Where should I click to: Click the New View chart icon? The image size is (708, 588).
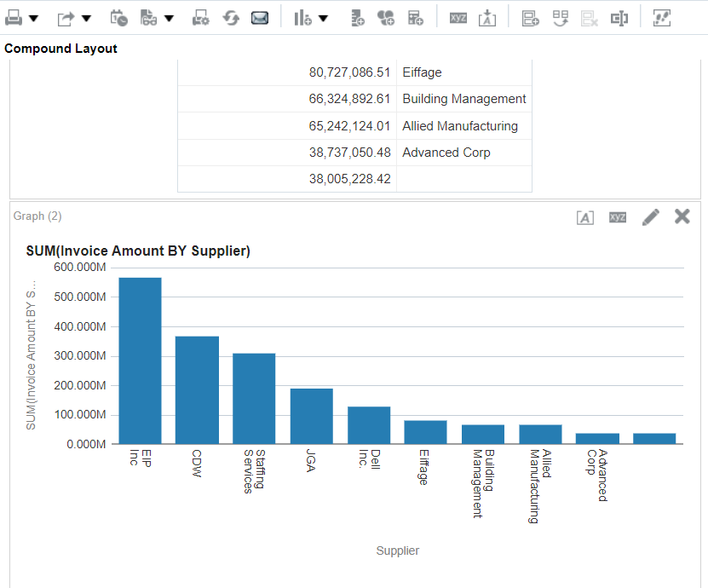tap(302, 18)
